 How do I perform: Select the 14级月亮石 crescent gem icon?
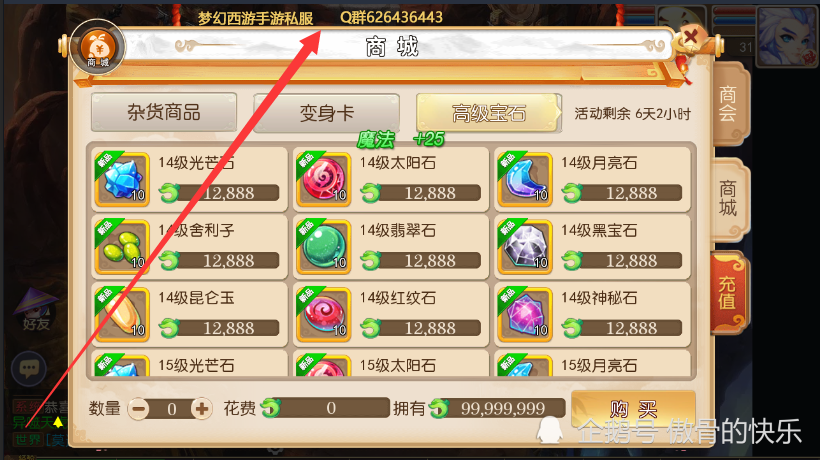point(525,179)
